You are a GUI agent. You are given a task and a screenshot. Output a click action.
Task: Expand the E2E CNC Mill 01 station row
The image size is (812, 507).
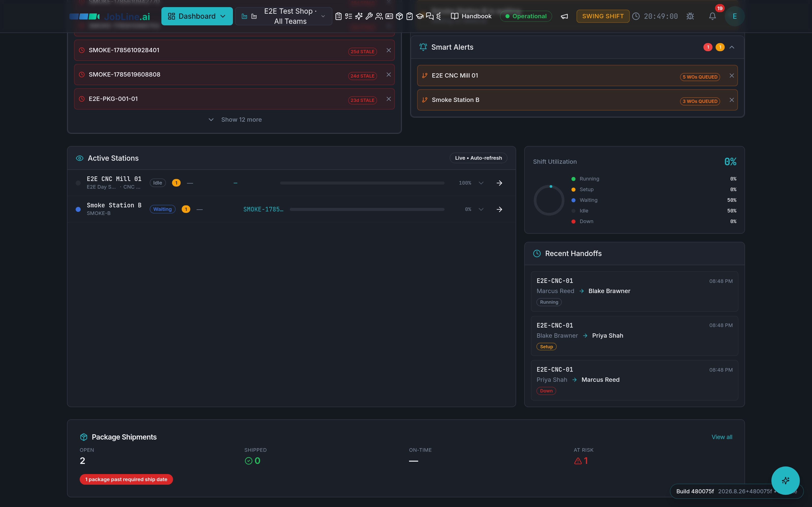coord(481,183)
